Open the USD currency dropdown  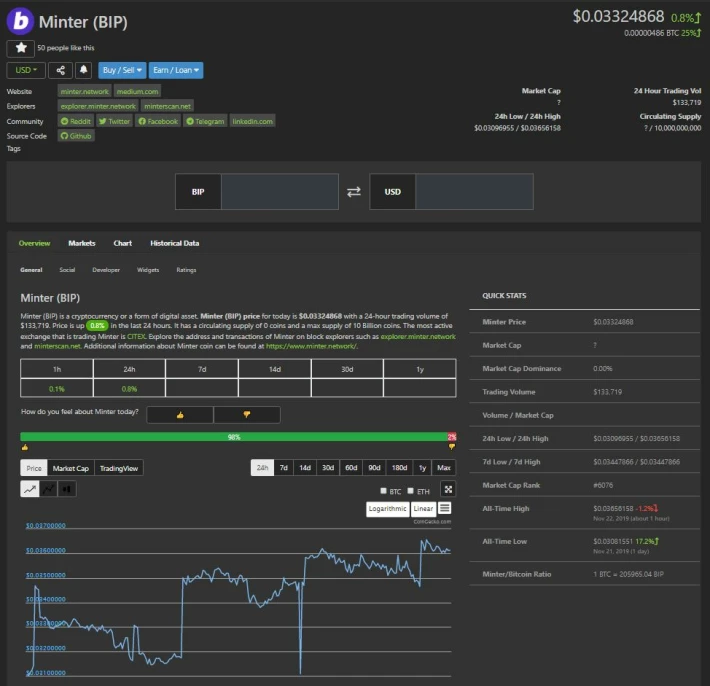click(x=26, y=70)
